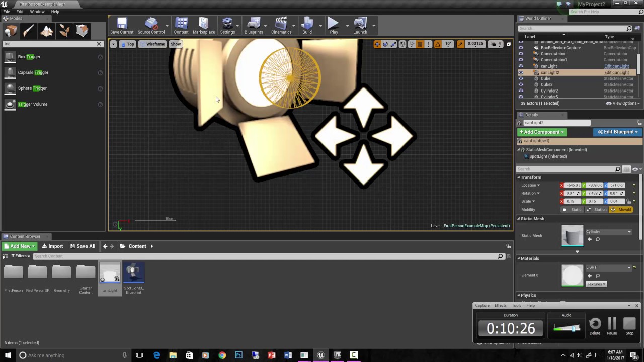Viewport: 644px width, 362px height.
Task: Click the Edit Blueprint button
Action: (x=617, y=132)
